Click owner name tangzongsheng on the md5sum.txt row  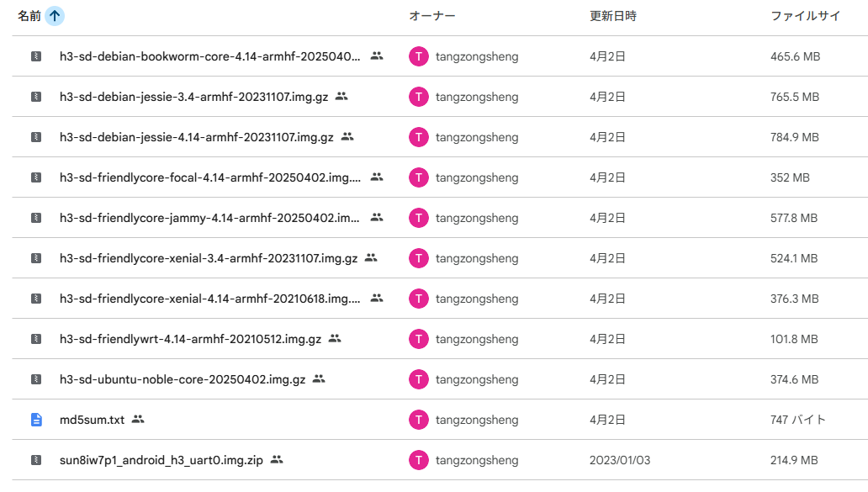point(477,420)
